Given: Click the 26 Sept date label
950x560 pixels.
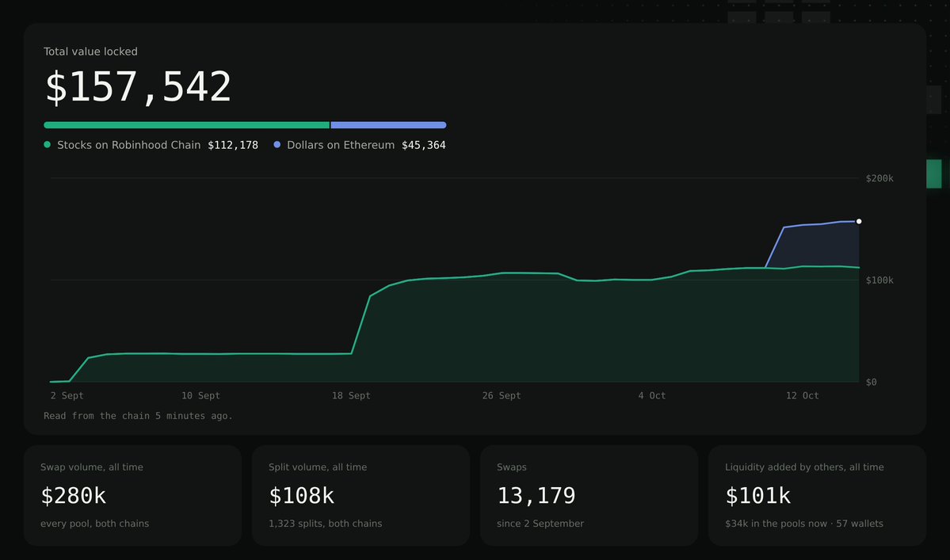Looking at the screenshot, I should [501, 395].
